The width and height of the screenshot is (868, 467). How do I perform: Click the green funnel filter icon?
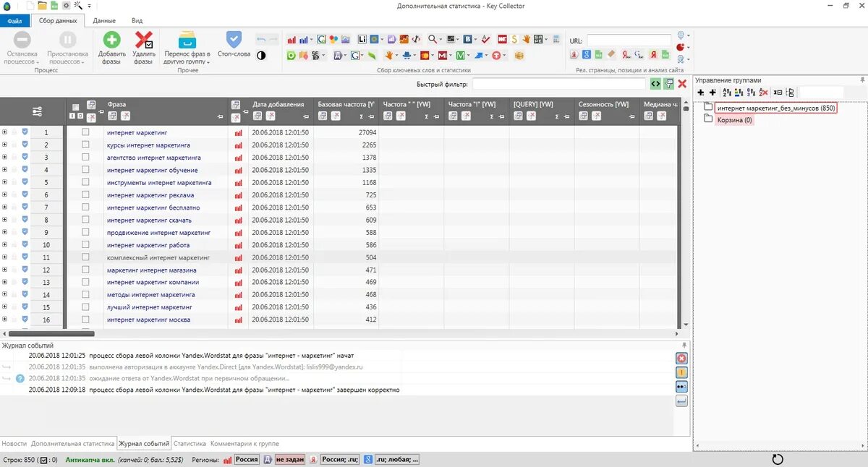coord(669,84)
